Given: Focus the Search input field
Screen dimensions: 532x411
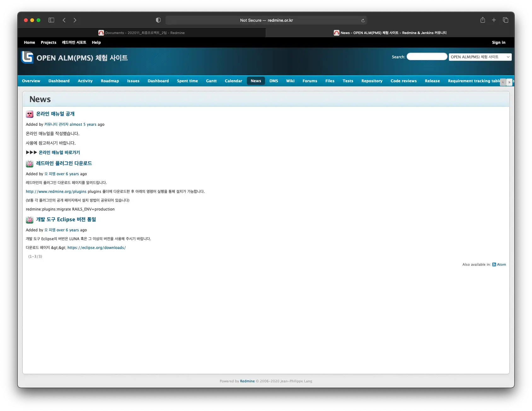Looking at the screenshot, I should [427, 57].
